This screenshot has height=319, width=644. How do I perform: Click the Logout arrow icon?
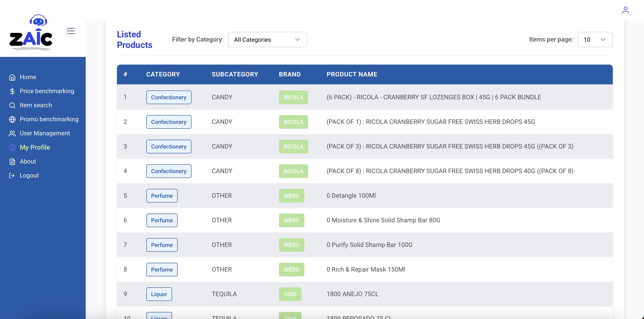12,176
